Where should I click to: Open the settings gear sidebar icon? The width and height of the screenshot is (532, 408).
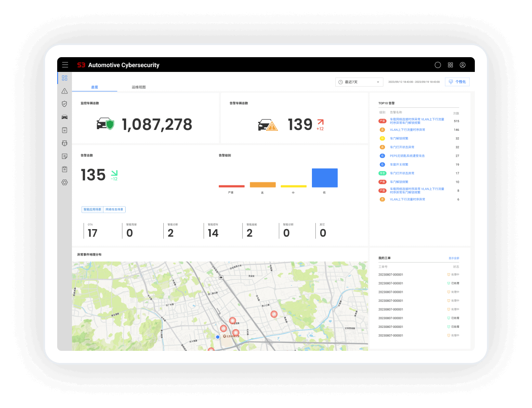(x=65, y=182)
